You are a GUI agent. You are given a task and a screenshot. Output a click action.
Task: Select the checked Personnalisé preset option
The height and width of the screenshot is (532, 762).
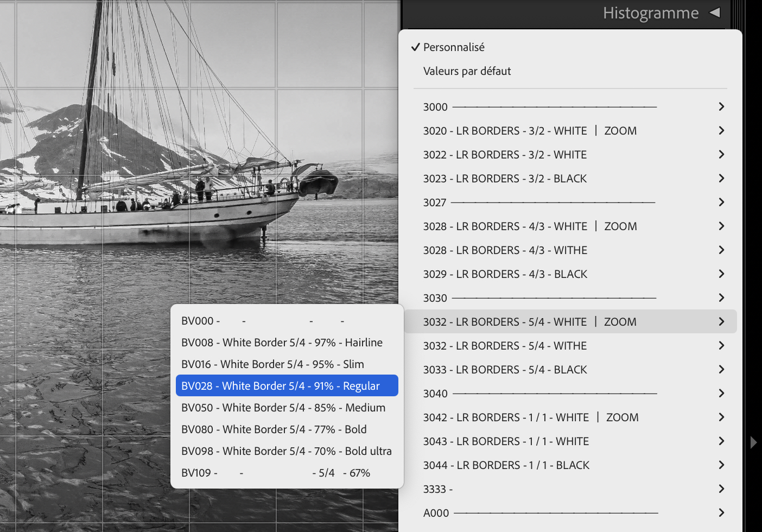tap(454, 47)
